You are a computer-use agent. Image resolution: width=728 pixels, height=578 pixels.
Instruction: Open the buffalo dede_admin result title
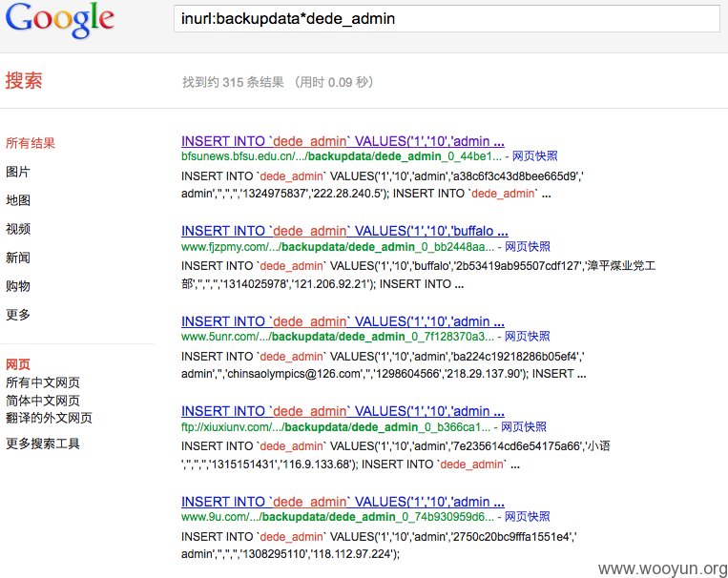(344, 231)
